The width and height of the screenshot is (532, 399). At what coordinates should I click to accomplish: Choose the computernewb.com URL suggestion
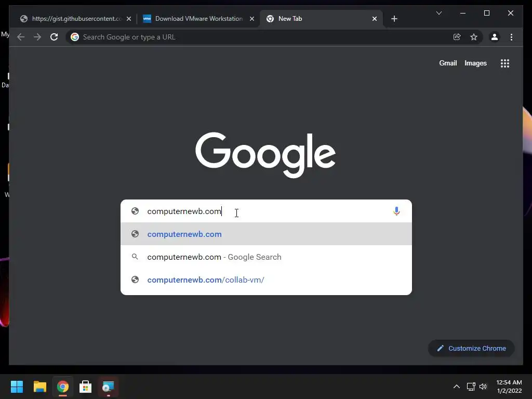click(x=266, y=234)
